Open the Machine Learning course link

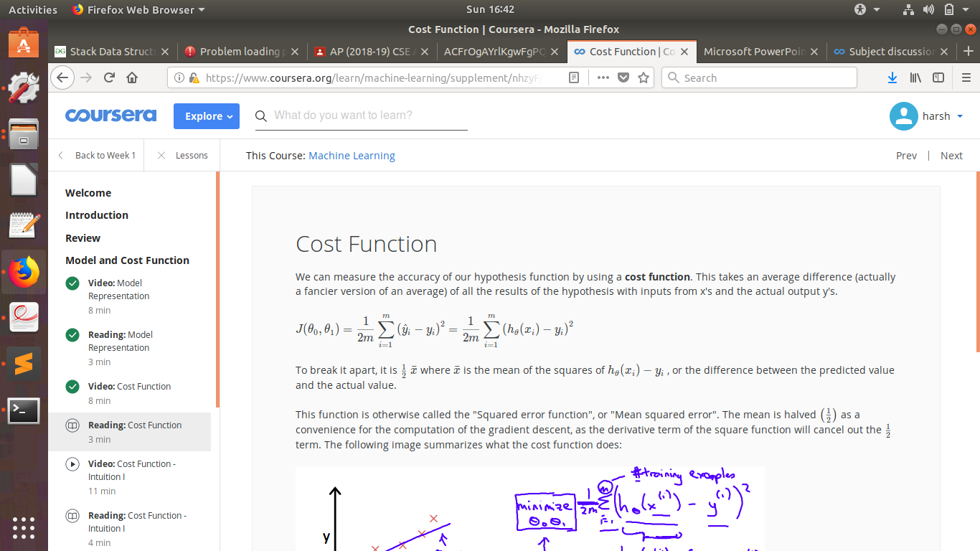pyautogui.click(x=352, y=156)
